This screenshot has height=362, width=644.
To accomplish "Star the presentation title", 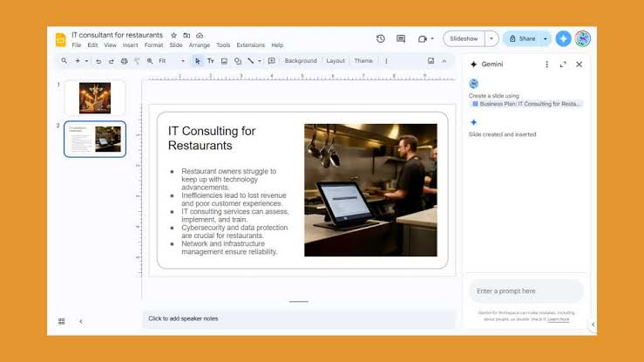I will [173, 36].
